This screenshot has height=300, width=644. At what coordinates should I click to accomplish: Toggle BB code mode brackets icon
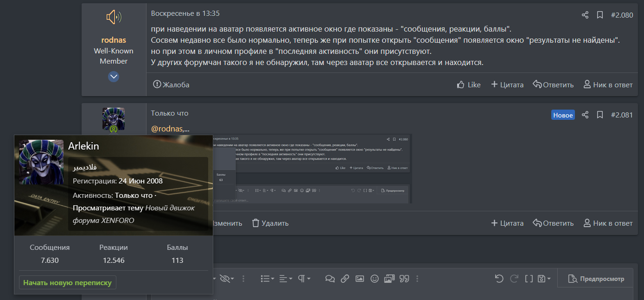click(529, 279)
